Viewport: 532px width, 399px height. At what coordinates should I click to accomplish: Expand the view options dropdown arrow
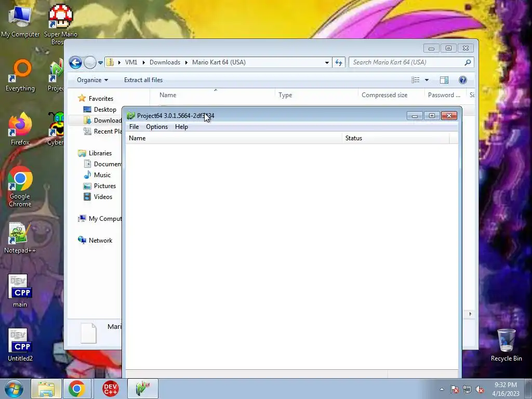[427, 80]
